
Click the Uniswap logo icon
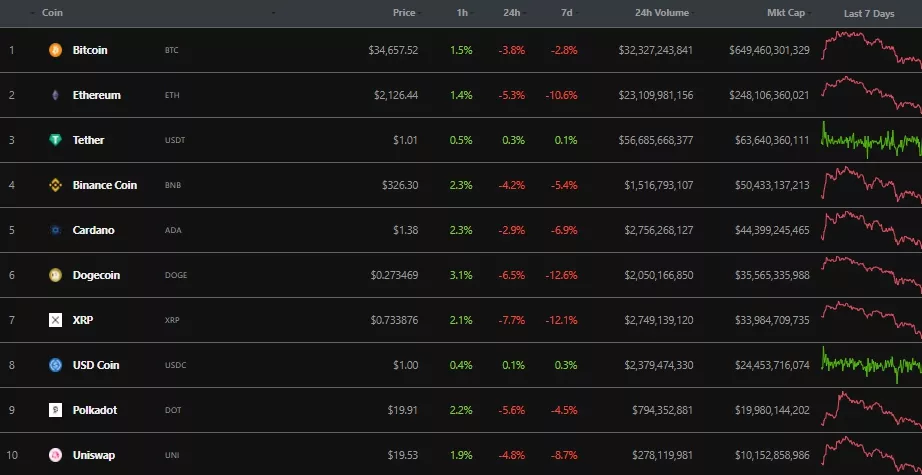coord(55,455)
